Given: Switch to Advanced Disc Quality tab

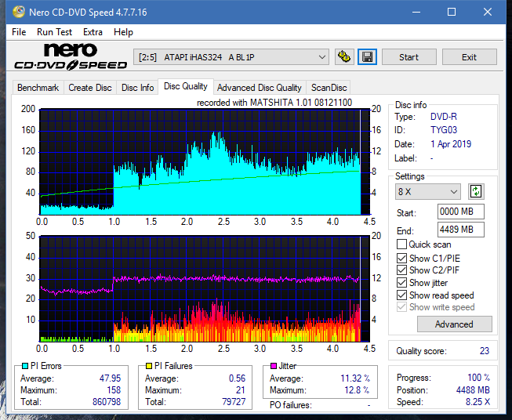Looking at the screenshot, I should tap(260, 88).
